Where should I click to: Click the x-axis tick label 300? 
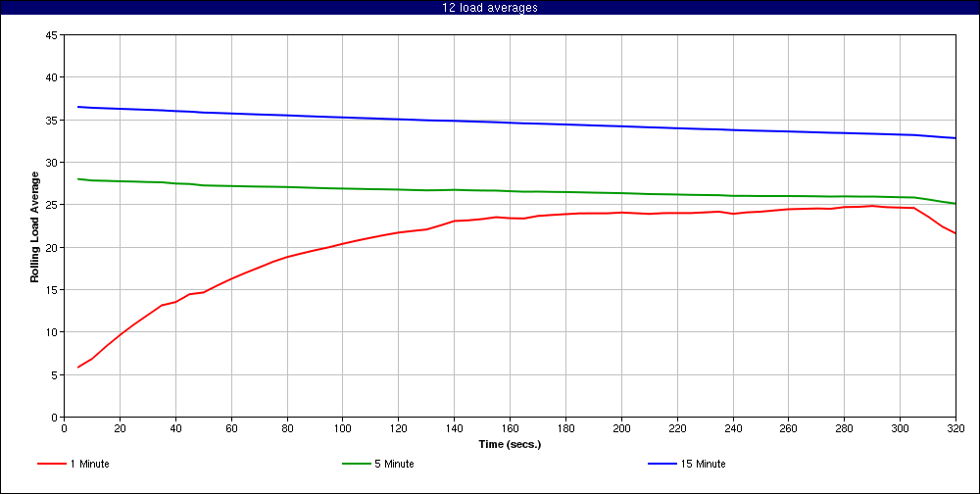tap(900, 428)
